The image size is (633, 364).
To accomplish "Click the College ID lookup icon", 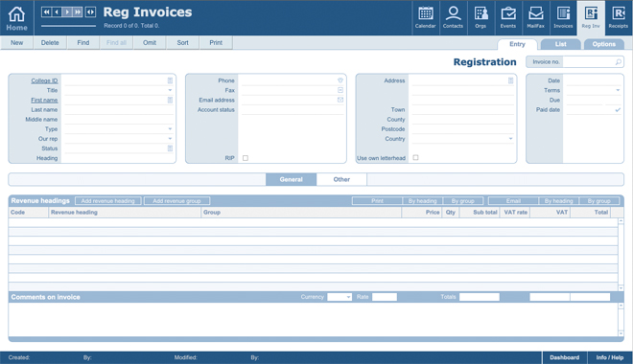I will click(170, 80).
